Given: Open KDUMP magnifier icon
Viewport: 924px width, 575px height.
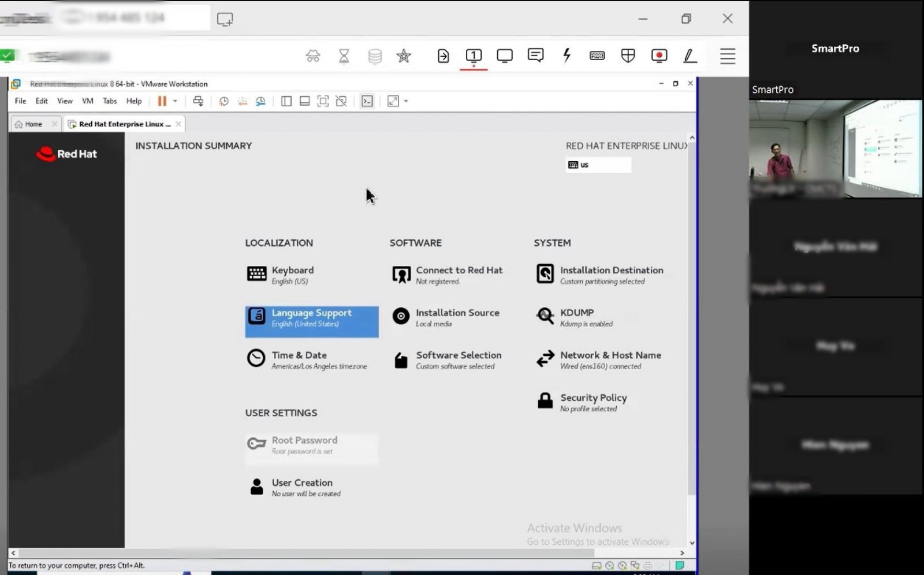Looking at the screenshot, I should [x=545, y=316].
